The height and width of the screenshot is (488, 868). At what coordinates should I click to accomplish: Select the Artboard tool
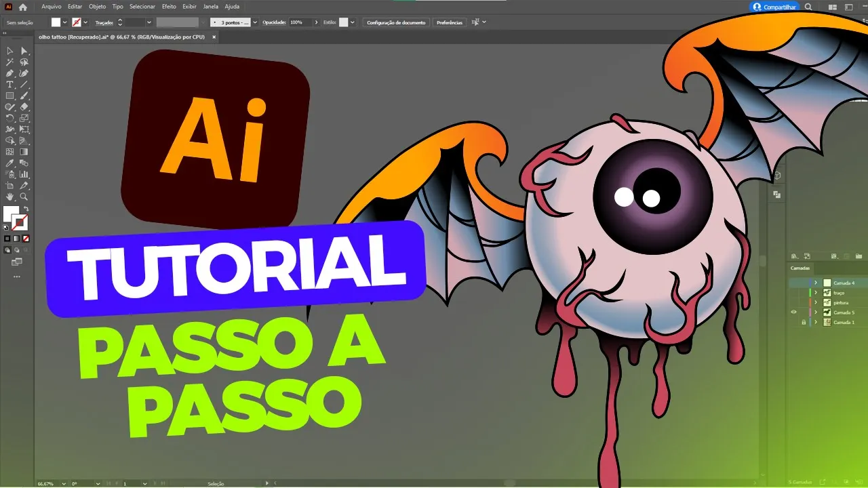(x=10, y=186)
